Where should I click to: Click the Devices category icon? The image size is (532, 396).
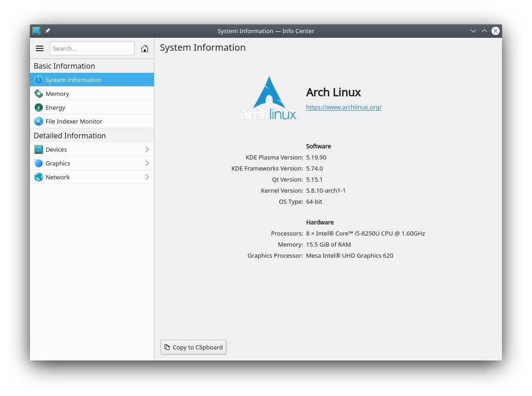tap(39, 149)
